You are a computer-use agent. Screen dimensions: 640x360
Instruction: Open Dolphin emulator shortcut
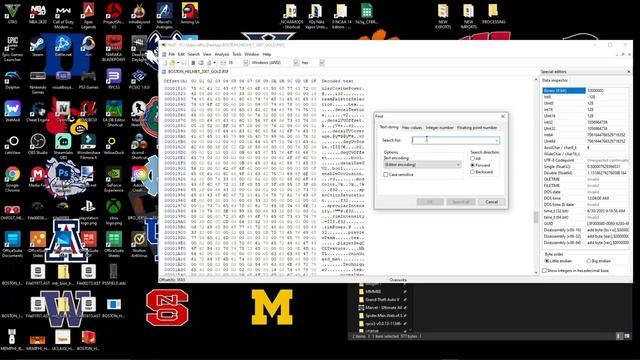pyautogui.click(x=13, y=79)
